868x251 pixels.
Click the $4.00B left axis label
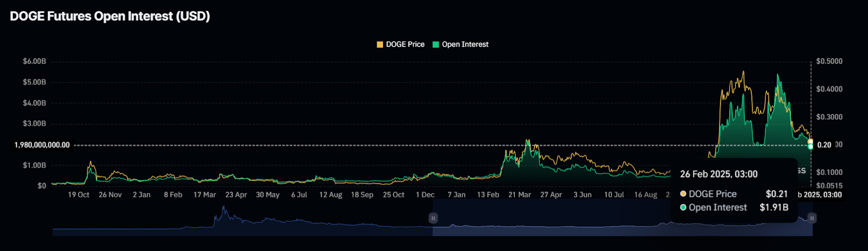pos(34,103)
